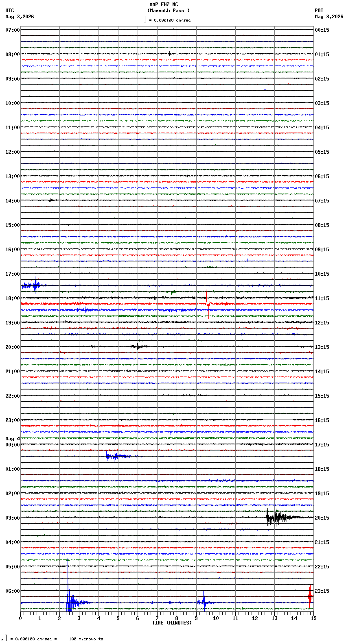
Task: Click the '02:15' PDT time label
Action: pyautogui.click(x=322, y=79)
